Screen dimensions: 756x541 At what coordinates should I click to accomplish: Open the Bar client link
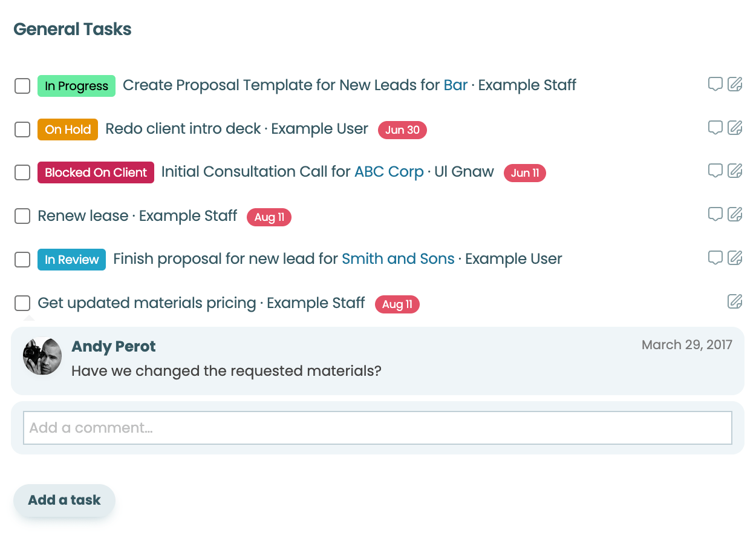[455, 85]
